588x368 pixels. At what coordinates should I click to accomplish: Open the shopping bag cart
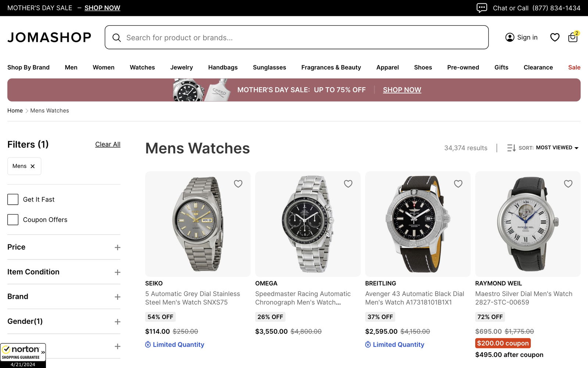573,37
